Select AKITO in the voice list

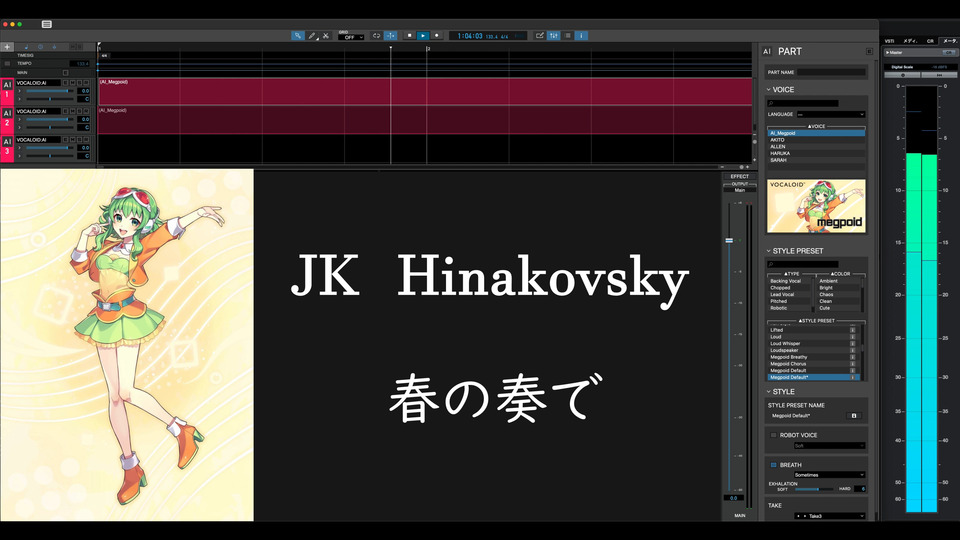(816, 140)
